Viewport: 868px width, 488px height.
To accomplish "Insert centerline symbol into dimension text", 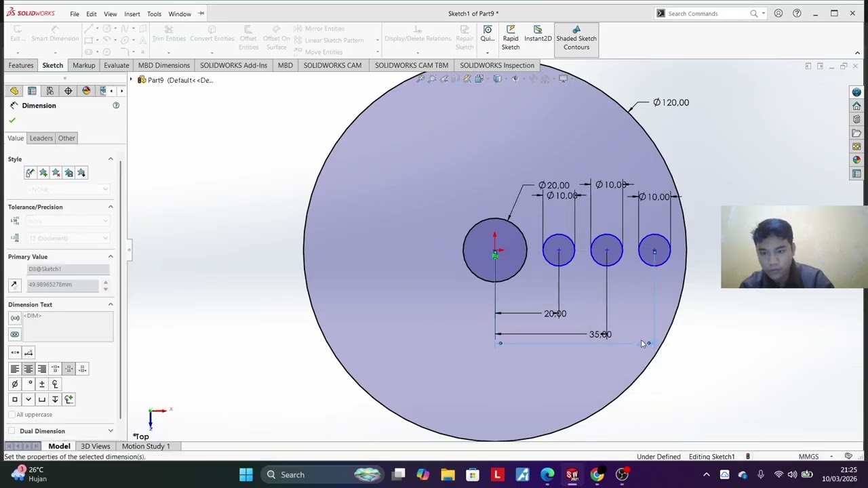I will (x=55, y=384).
